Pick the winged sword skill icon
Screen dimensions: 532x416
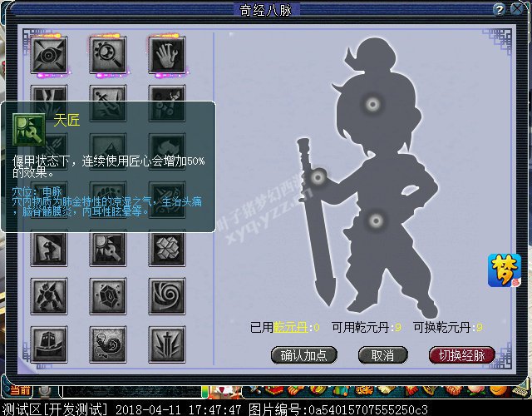[167, 344]
